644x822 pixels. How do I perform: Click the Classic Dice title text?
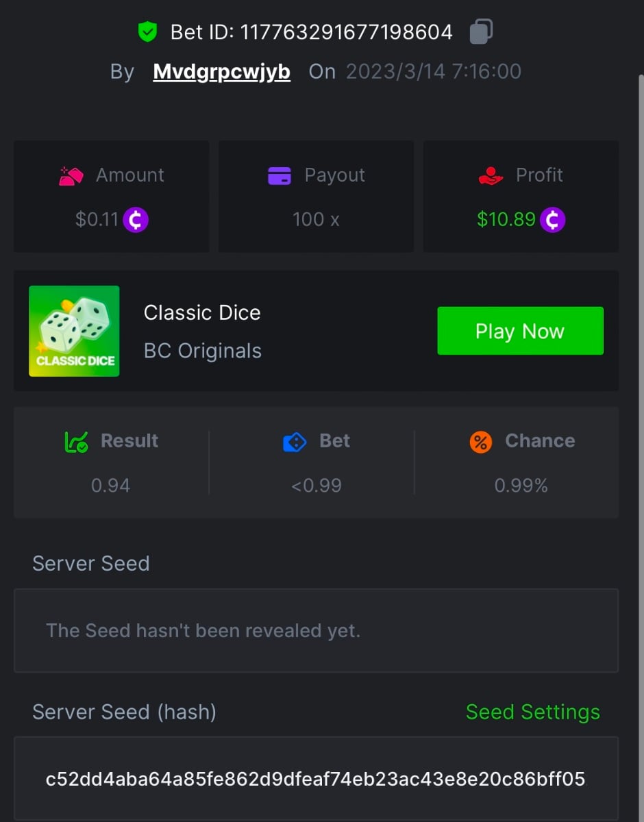pyautogui.click(x=202, y=313)
